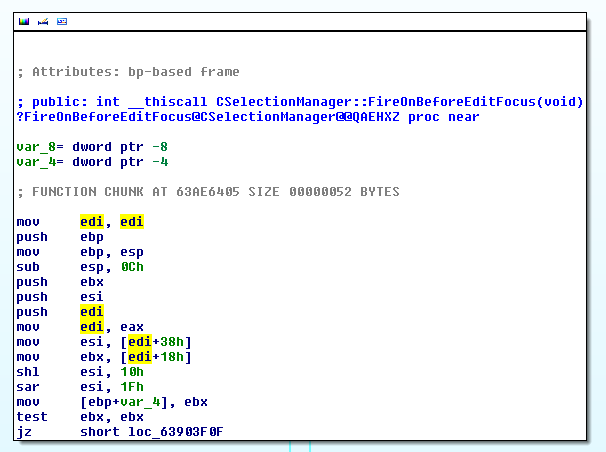Select the [edi+18h] memory operand
Viewport: 606px width, 452px height.
click(156, 357)
